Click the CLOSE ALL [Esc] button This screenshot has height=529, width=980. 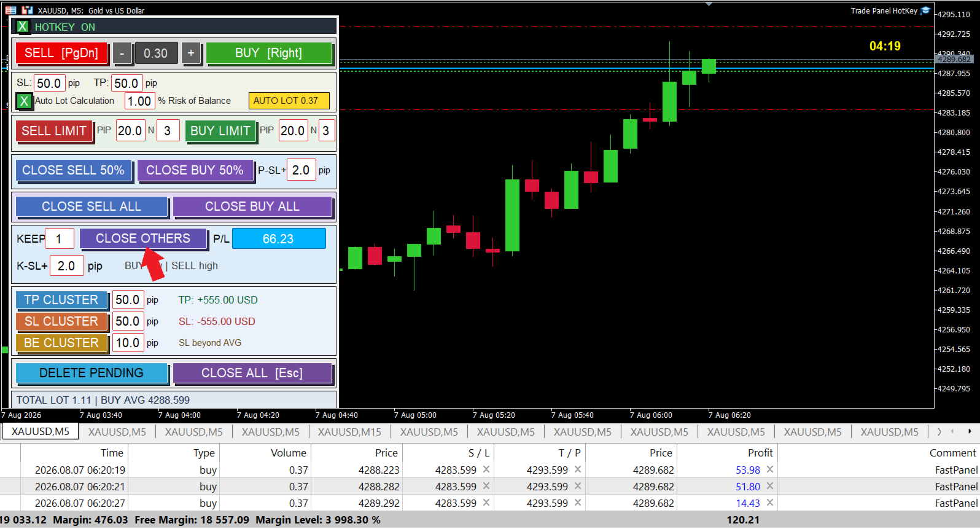coord(252,373)
